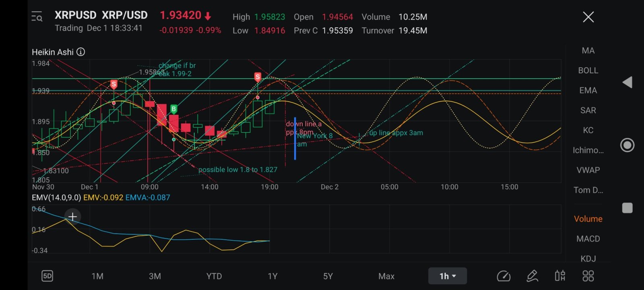The image size is (644, 290).
Task: Toggle the SAR indicator
Action: tap(588, 110)
